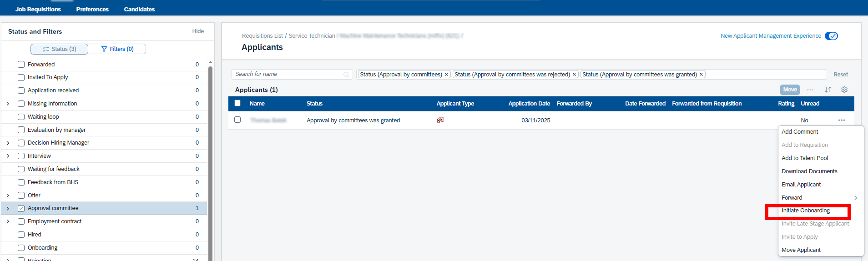Sort by the Applicant Type column header
The height and width of the screenshot is (261, 868).
coord(455,104)
